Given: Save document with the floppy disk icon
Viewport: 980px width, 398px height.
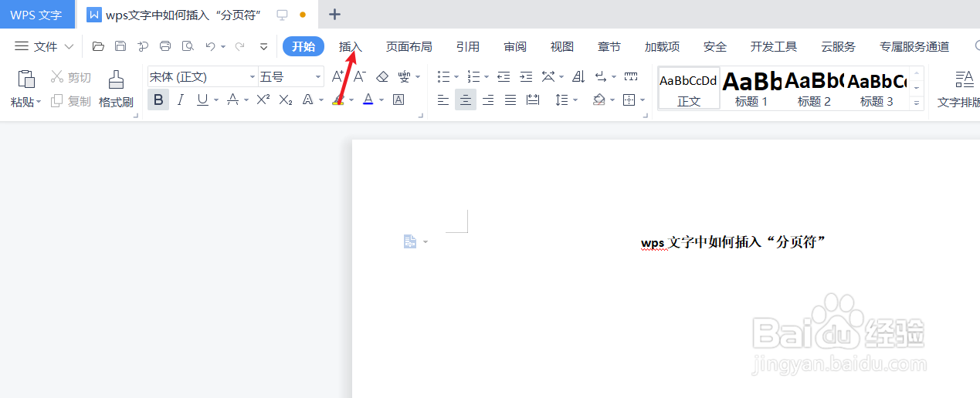Looking at the screenshot, I should point(120,46).
